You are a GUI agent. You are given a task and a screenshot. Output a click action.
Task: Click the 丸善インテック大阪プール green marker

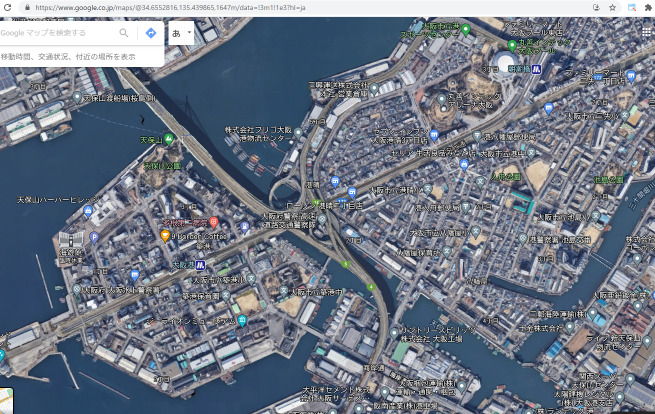click(512, 45)
